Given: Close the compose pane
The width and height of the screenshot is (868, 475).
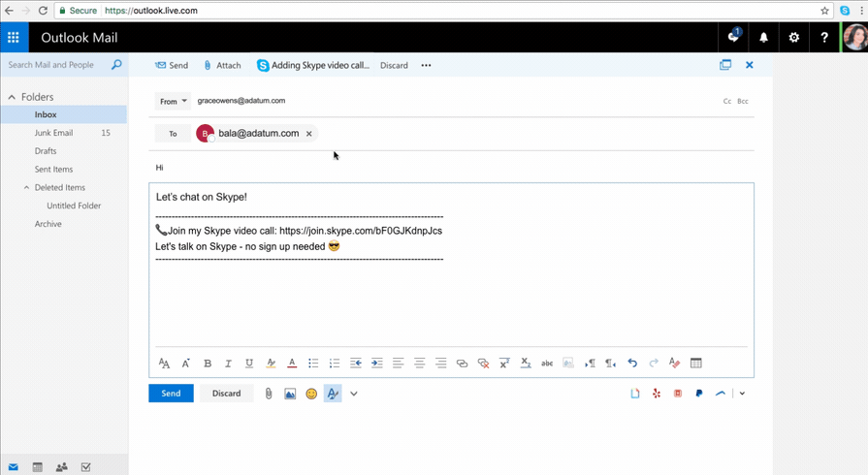Looking at the screenshot, I should [x=750, y=65].
